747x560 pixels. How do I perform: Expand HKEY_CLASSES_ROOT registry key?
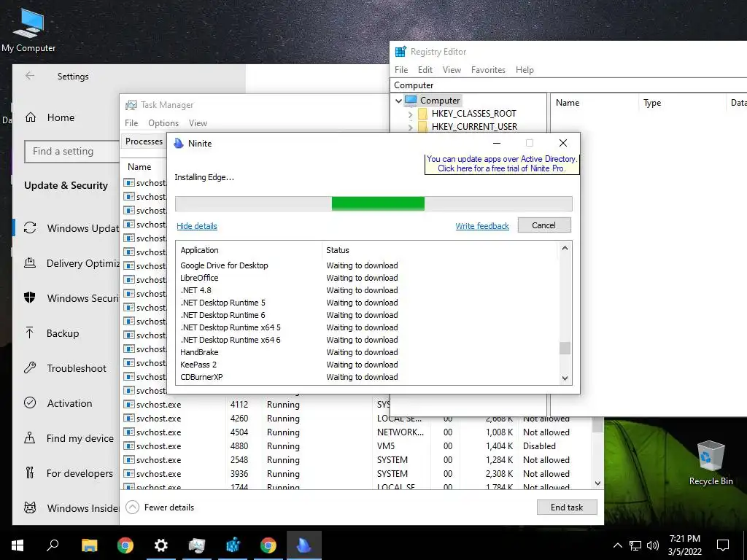coord(410,114)
